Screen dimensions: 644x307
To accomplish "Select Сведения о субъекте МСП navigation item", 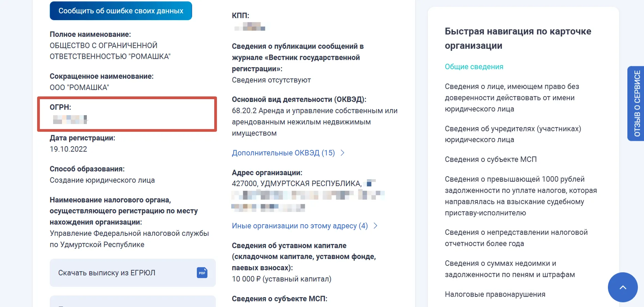I will click(490, 159).
